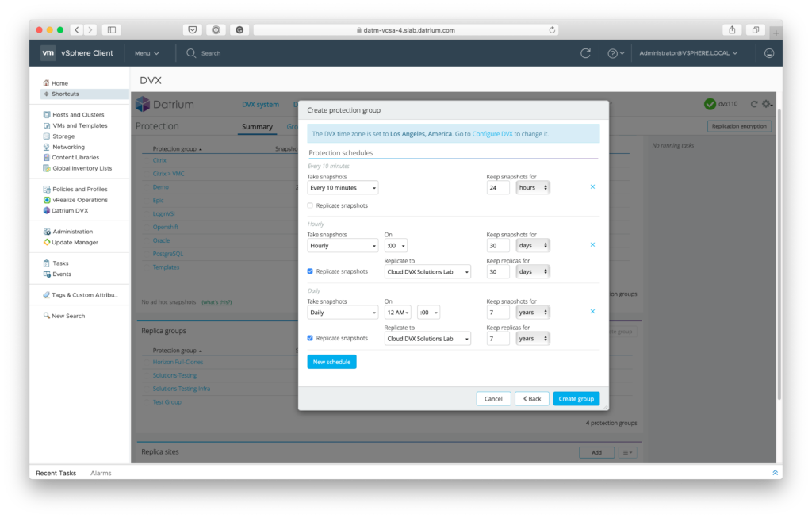
Task: Click the smiley feedback icon
Action: pyautogui.click(x=769, y=53)
